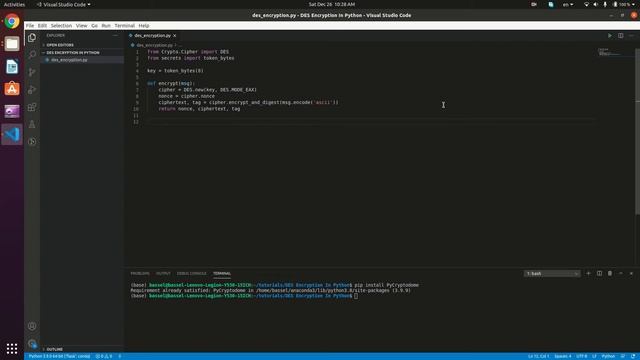
Task: Switch to the Problems panel tab
Action: pos(140,273)
